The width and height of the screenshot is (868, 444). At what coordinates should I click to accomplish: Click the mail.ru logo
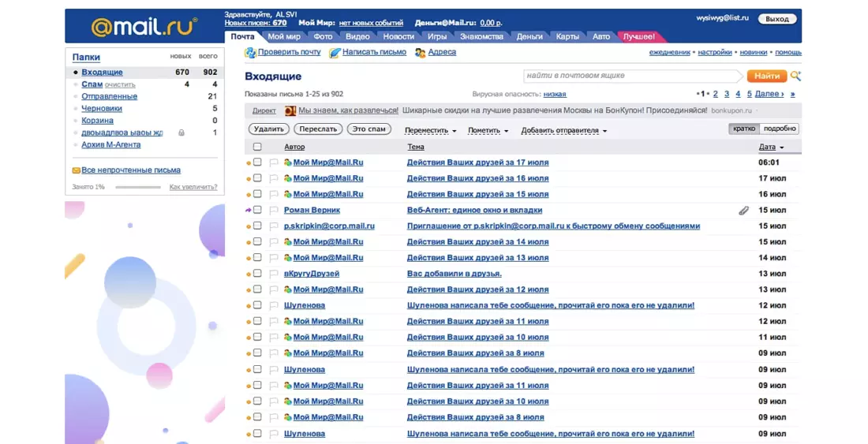(144, 27)
